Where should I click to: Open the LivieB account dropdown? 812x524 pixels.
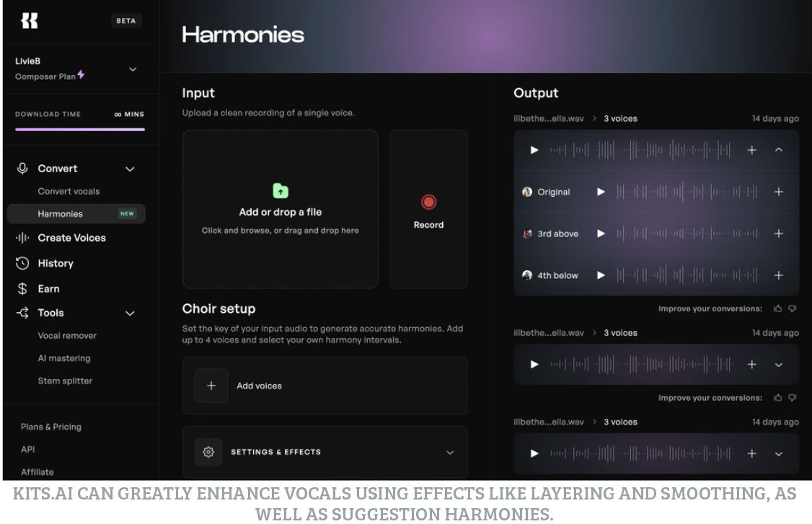point(133,69)
